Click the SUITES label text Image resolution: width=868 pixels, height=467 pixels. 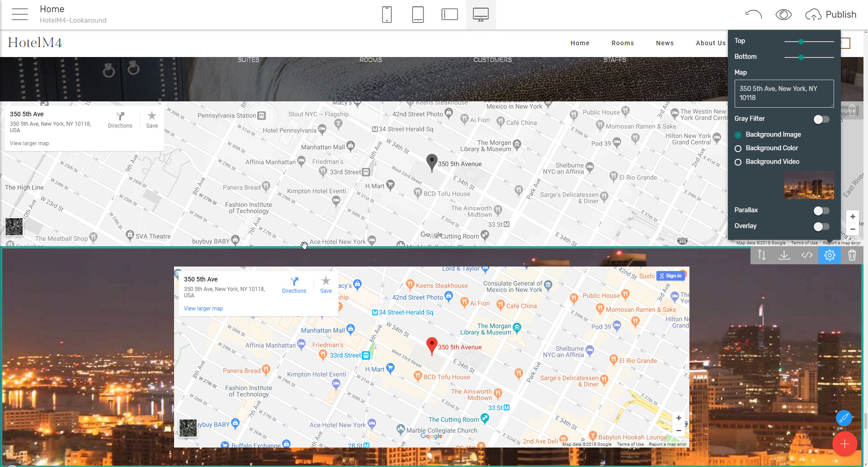coord(249,60)
